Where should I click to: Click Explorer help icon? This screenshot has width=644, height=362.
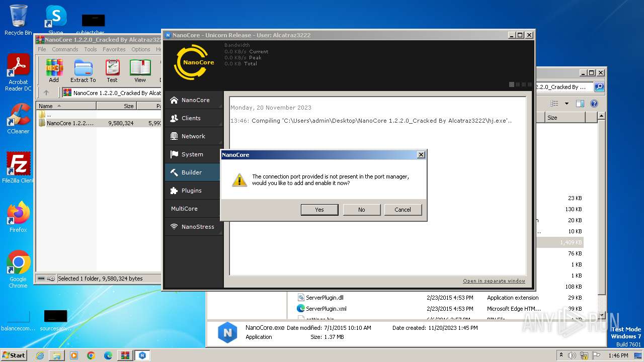click(594, 104)
